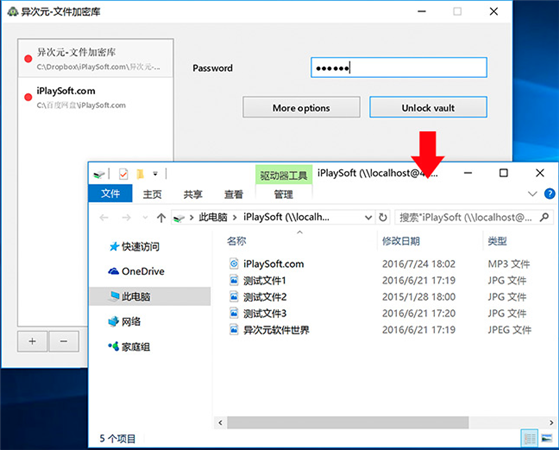The height and width of the screenshot is (450, 559).
Task: Click the 快速访问 star icon
Action: (x=114, y=246)
